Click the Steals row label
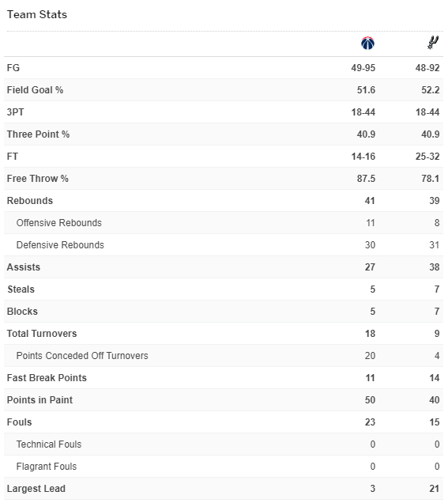The image size is (448, 503). point(21,289)
